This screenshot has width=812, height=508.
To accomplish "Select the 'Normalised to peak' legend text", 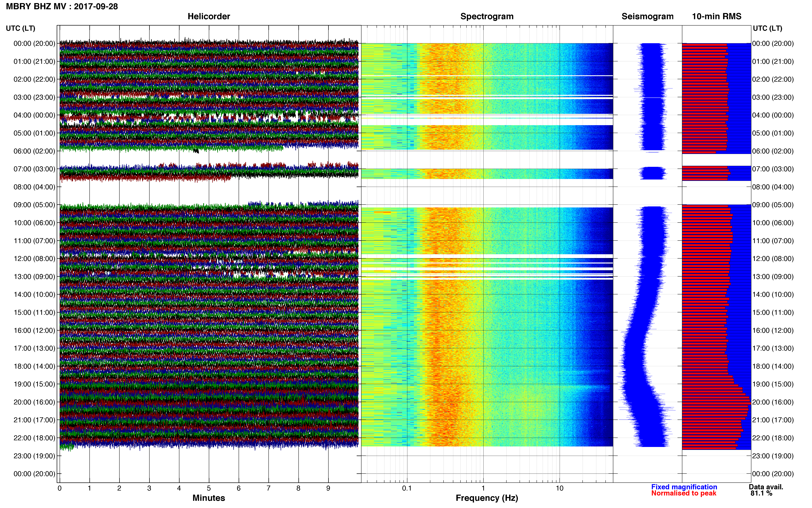I will 684,493.
